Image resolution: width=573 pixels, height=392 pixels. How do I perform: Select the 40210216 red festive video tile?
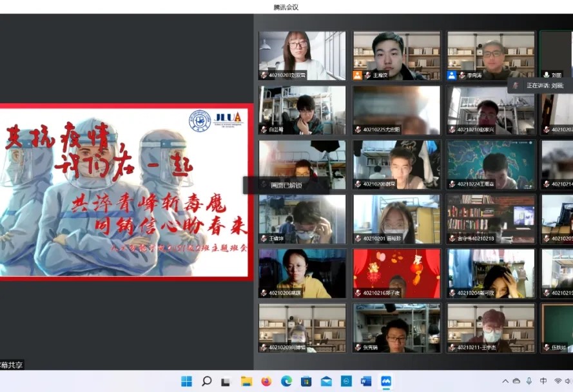396,273
